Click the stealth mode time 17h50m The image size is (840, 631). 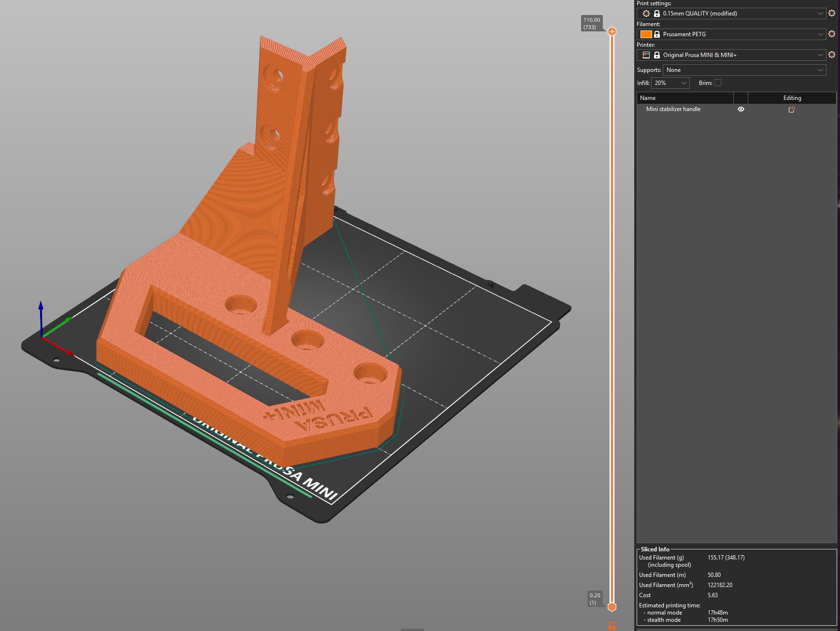pyautogui.click(x=717, y=620)
